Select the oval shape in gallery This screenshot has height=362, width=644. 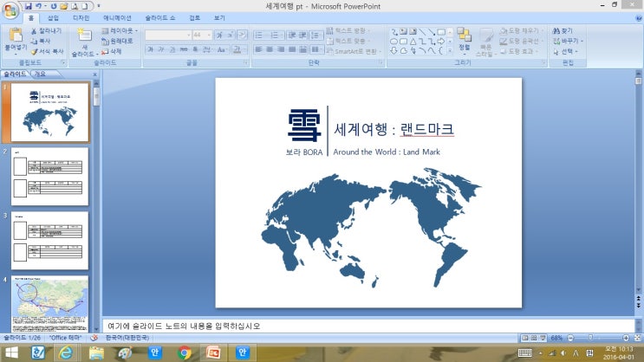tap(394, 42)
